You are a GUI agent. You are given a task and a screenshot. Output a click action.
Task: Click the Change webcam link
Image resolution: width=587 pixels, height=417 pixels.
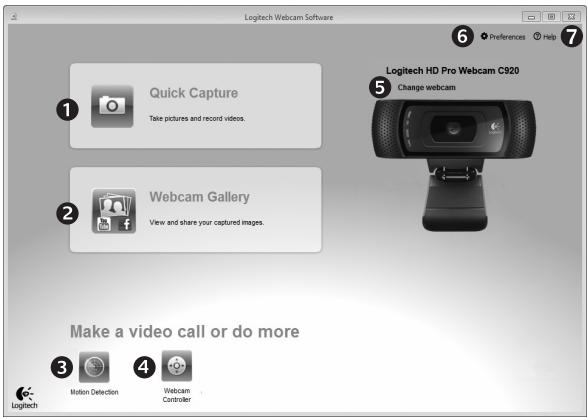pos(426,87)
